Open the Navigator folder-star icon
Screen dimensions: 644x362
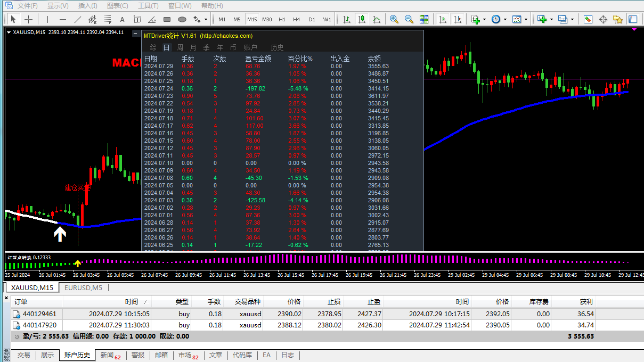[618, 19]
